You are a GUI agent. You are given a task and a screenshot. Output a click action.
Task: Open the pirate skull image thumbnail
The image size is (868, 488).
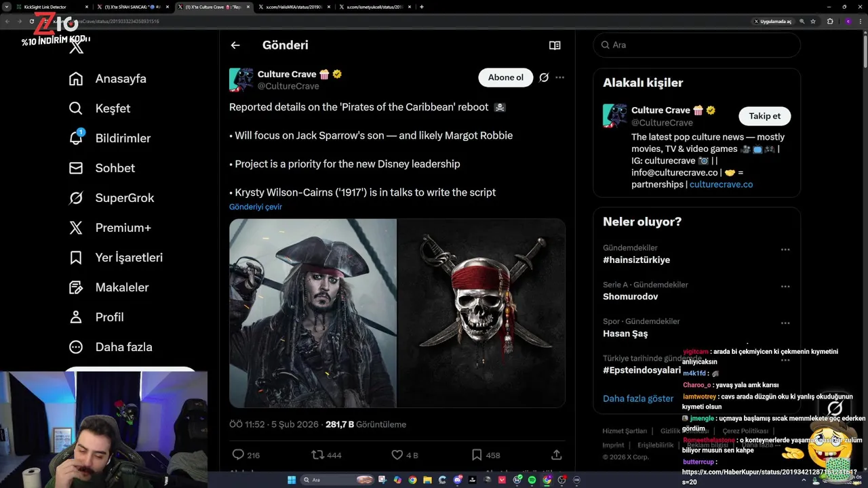[x=481, y=313]
